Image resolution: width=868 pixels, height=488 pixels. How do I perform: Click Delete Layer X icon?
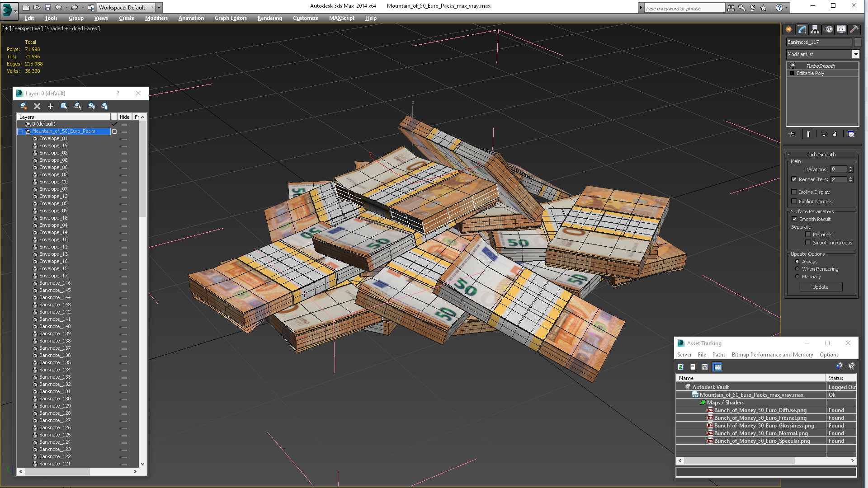coord(37,106)
